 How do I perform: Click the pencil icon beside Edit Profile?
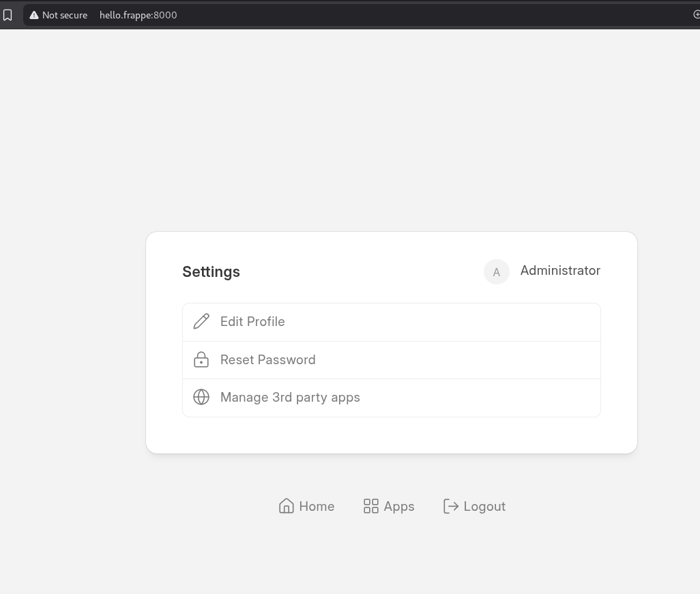[201, 322]
